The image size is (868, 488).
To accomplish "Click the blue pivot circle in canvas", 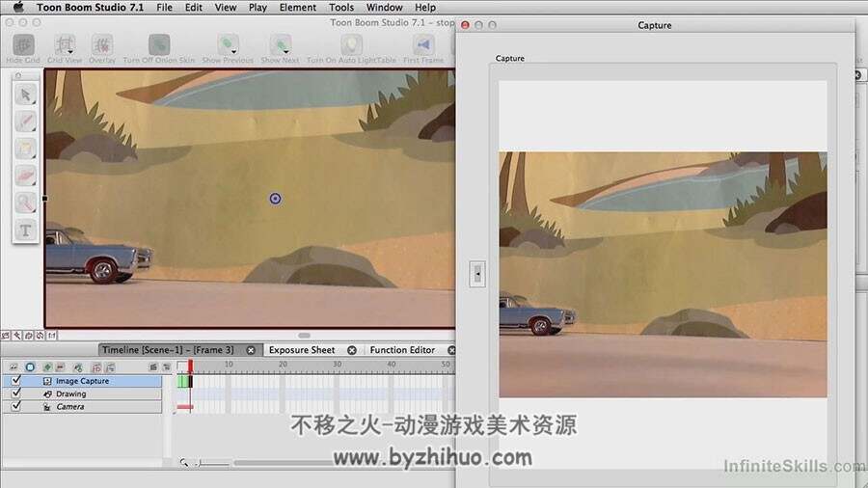I will pos(275,198).
